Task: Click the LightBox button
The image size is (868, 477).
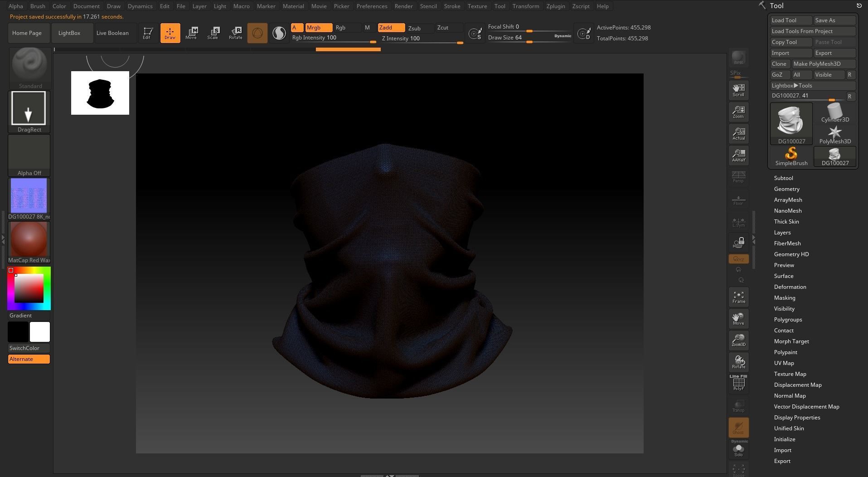Action: coord(69,33)
